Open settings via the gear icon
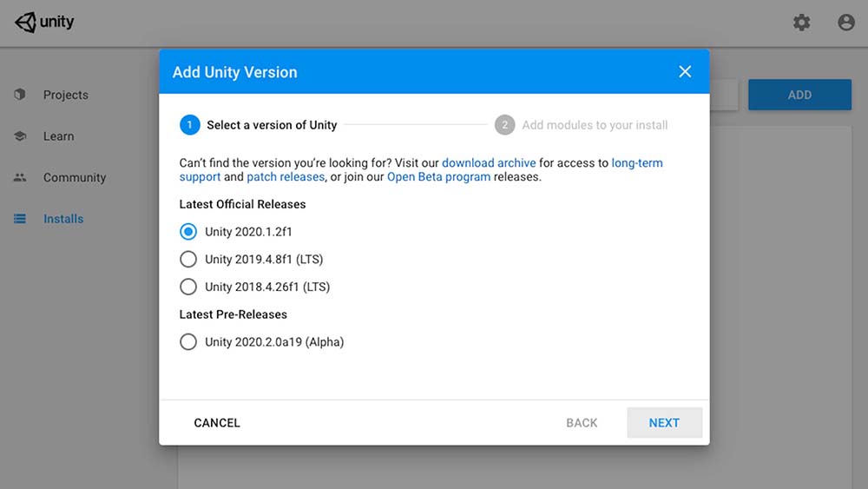Screen dimensions: 868x489 pyautogui.click(x=801, y=23)
